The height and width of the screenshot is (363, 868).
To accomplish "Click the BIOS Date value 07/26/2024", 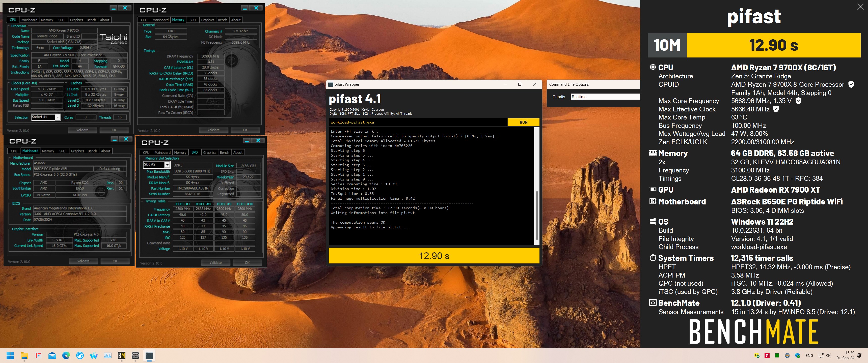I will (80, 220).
